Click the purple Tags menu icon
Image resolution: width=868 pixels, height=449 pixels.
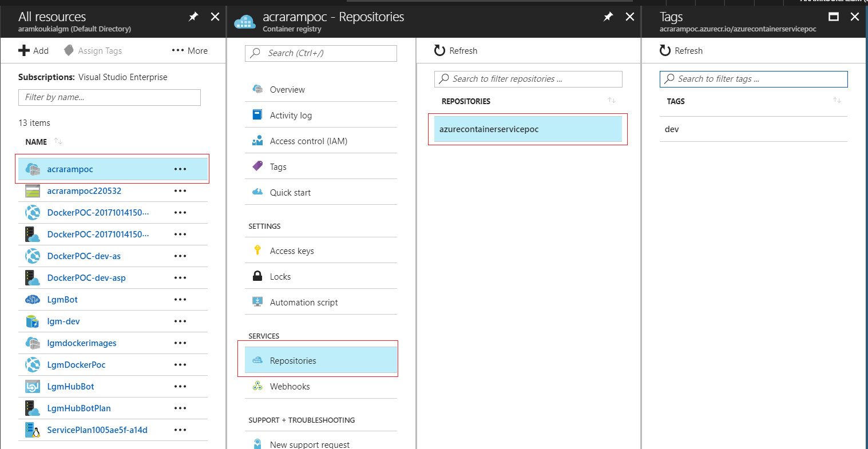pos(257,166)
